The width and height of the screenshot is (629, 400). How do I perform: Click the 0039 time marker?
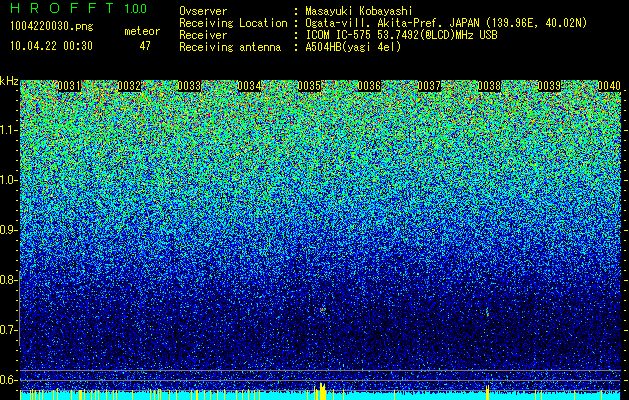(x=549, y=86)
